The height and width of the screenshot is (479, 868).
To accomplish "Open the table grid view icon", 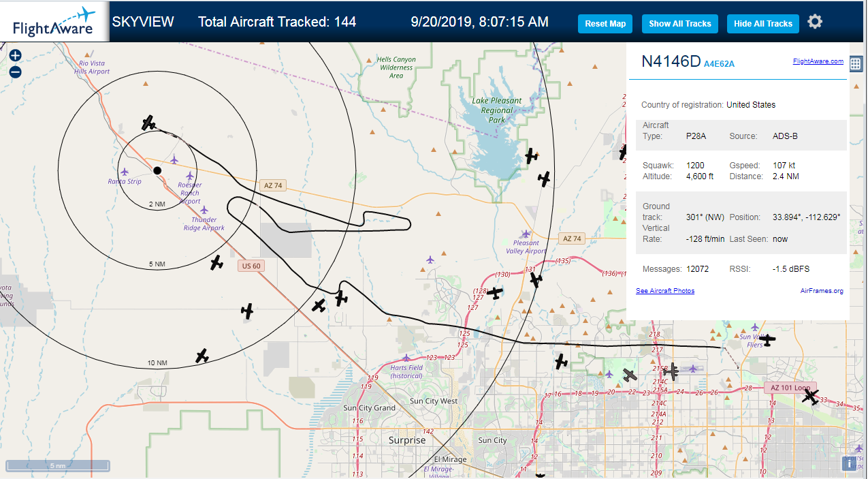I will tap(856, 64).
